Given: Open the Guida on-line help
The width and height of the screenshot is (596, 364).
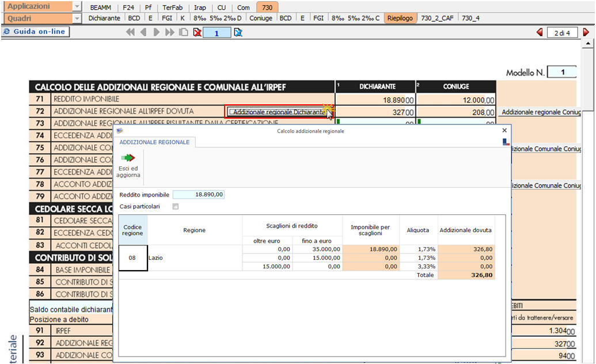Looking at the screenshot, I should [x=35, y=32].
